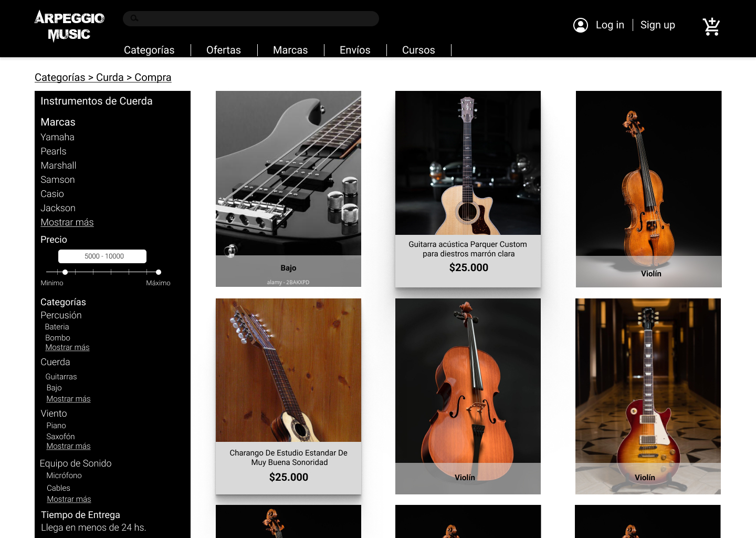The height and width of the screenshot is (538, 756).
Task: Click the minimum price slider handle
Action: click(x=65, y=272)
